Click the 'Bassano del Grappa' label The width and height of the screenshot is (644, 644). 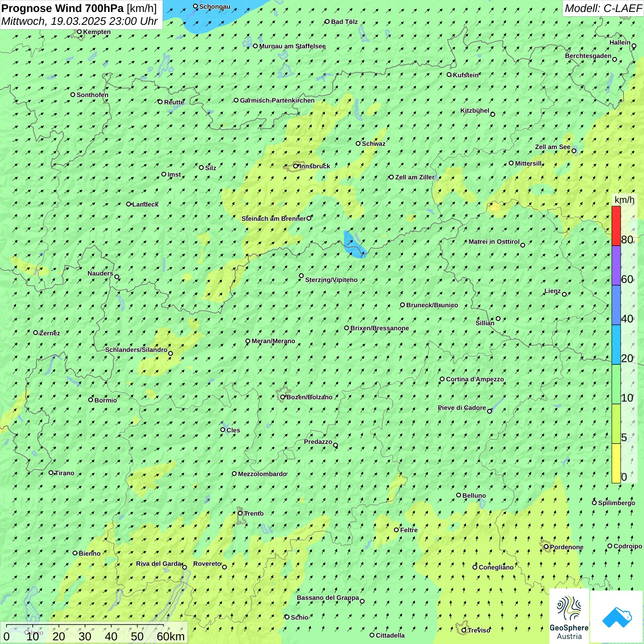328,598
